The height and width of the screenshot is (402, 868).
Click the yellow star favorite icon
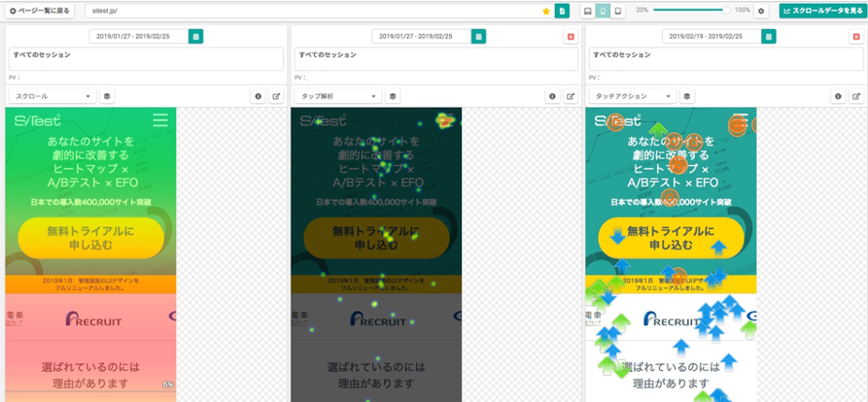546,11
